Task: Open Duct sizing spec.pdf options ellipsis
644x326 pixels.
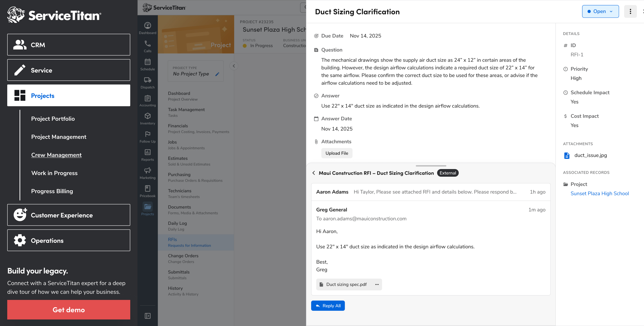Action: (x=377, y=284)
